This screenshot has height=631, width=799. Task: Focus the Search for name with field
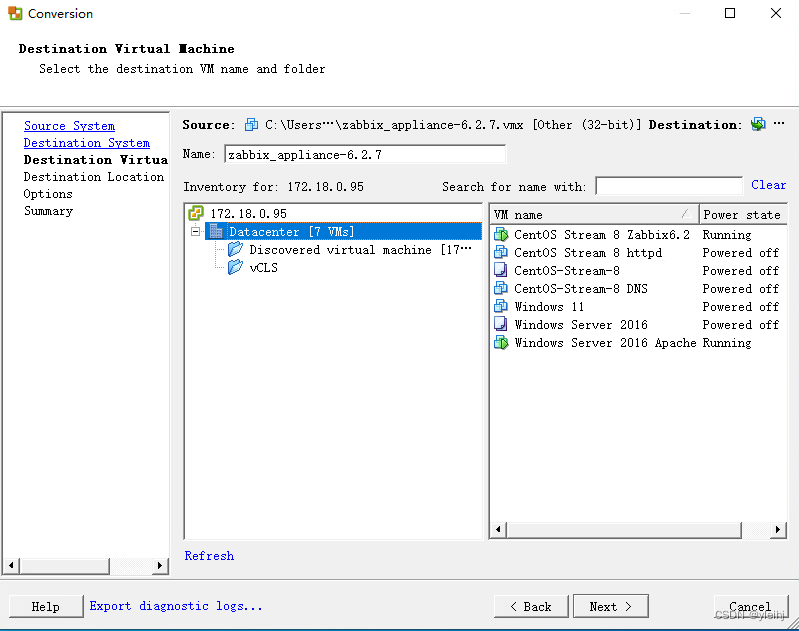(x=669, y=186)
